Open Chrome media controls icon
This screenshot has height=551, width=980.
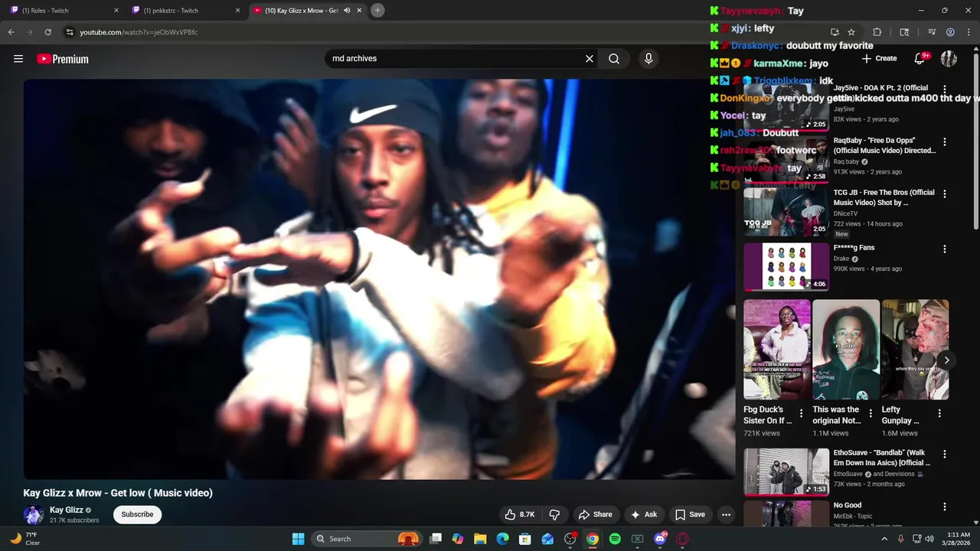(932, 32)
